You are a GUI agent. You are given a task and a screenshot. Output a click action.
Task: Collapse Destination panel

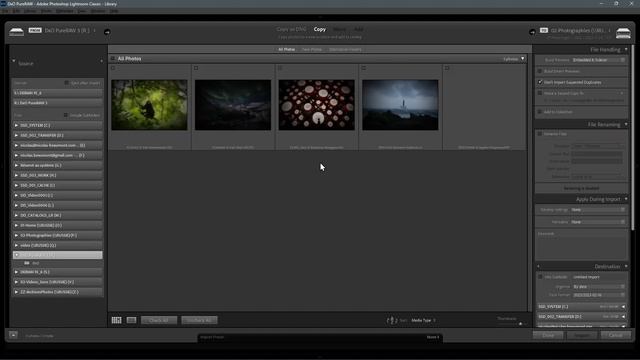626,267
